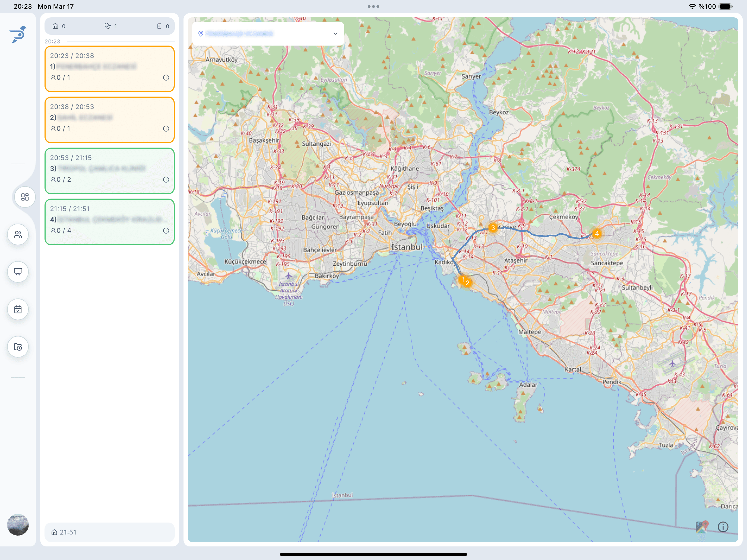The image size is (747, 560).
Task: Open the presentation board sidebar icon
Action: pyautogui.click(x=18, y=272)
